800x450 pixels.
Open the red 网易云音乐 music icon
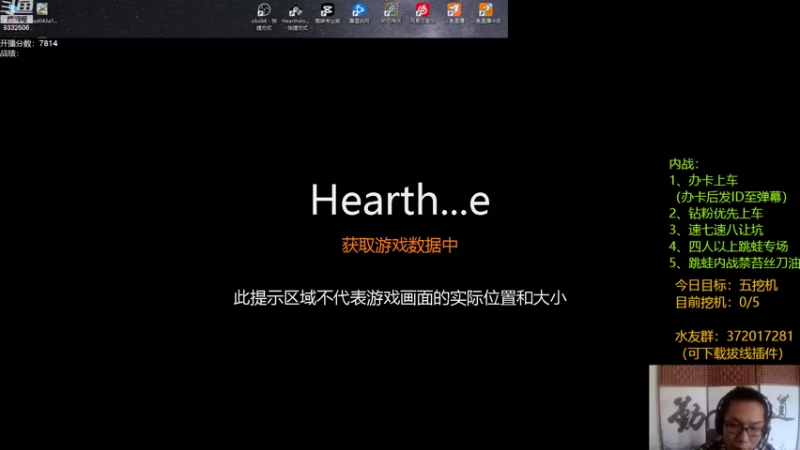coord(422,13)
